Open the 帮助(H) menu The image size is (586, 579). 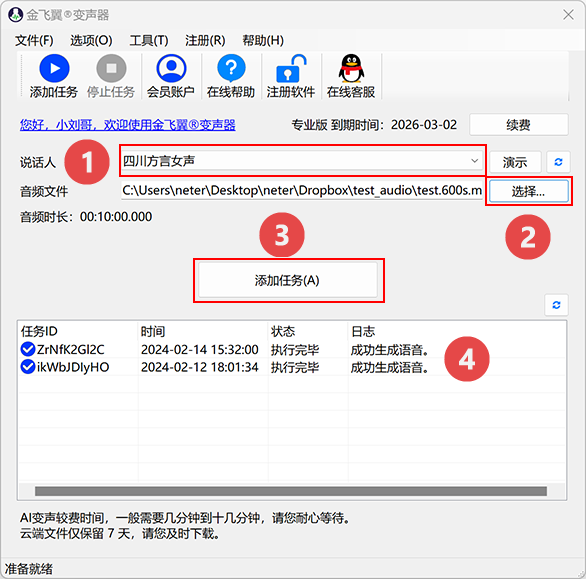[263, 40]
